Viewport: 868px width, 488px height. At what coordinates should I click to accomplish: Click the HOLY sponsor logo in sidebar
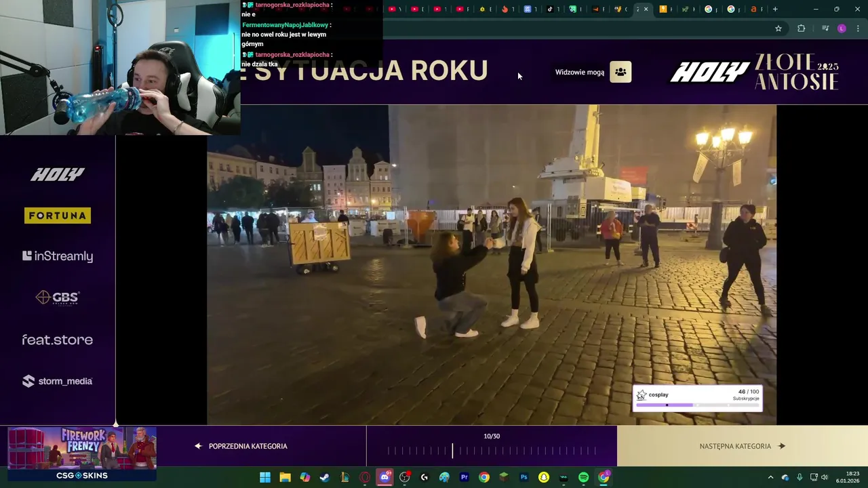pyautogui.click(x=58, y=175)
